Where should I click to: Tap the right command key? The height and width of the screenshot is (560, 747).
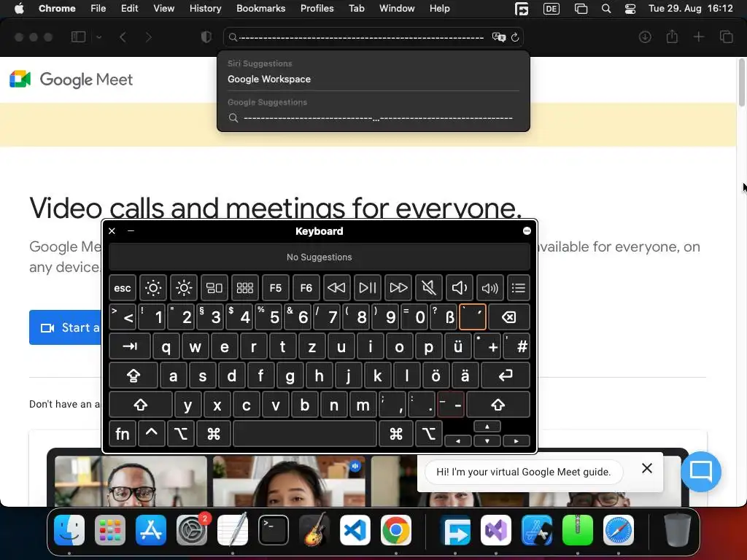coord(396,434)
